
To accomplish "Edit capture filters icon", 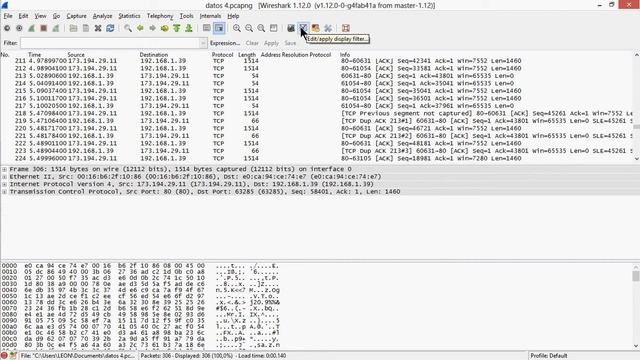I will tap(291, 28).
